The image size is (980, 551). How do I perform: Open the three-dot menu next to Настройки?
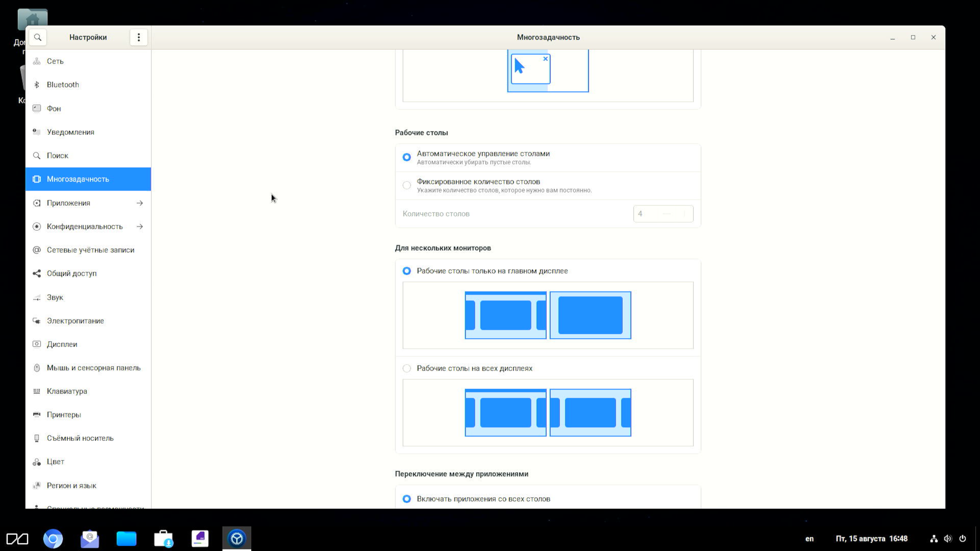coord(139,37)
